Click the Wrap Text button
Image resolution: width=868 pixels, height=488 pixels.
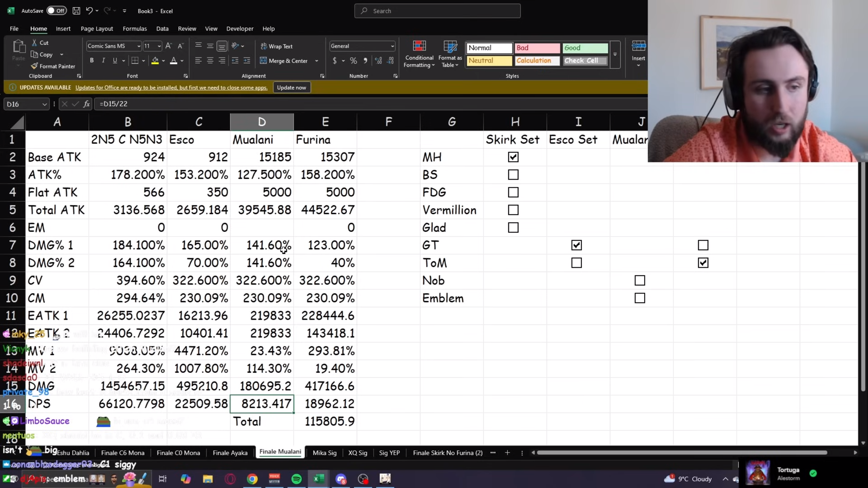coord(277,46)
